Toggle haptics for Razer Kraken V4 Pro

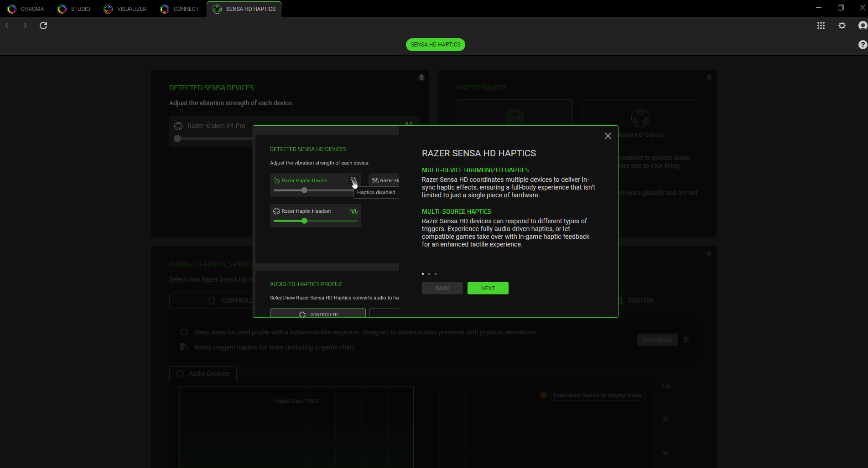point(409,124)
